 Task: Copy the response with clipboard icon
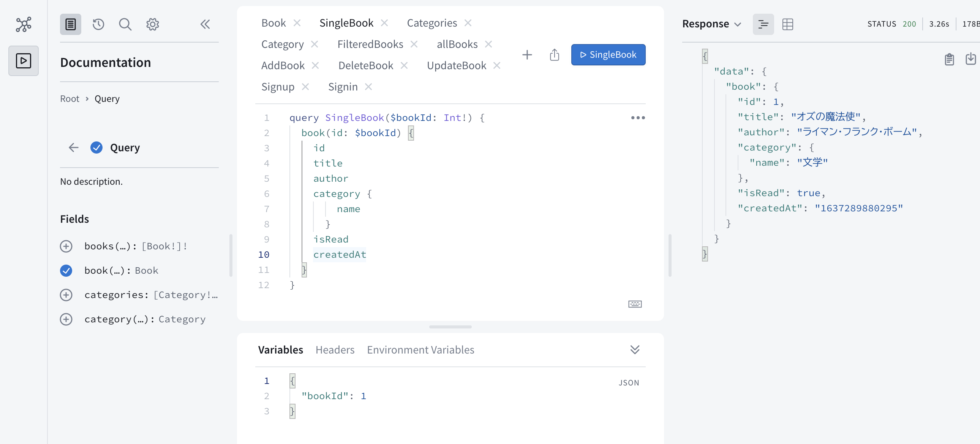pos(949,59)
